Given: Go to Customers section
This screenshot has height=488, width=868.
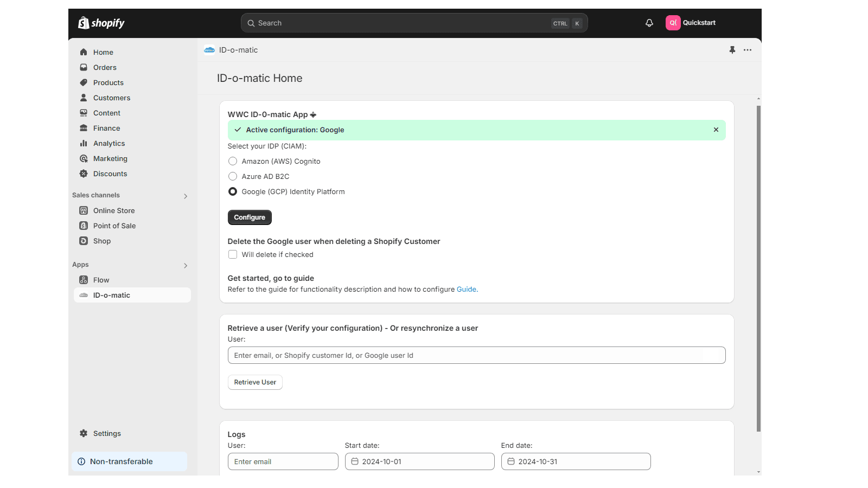Looking at the screenshot, I should point(111,98).
